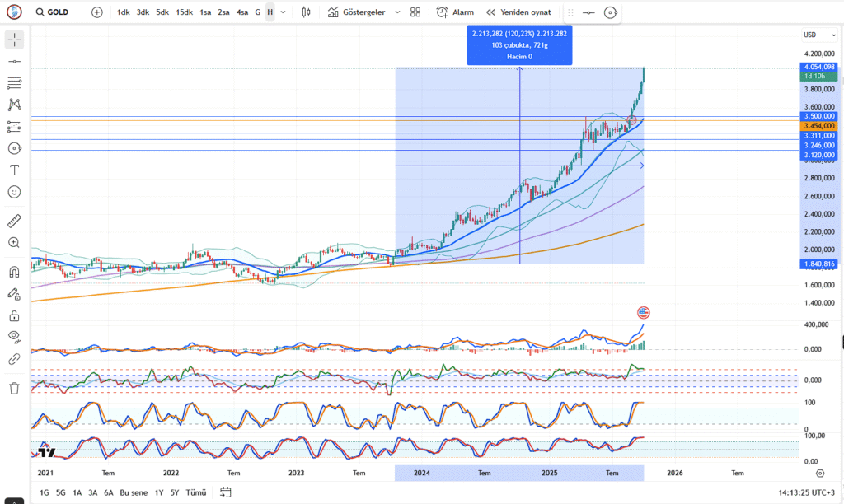Switch to the 15dk timeframe
Image resolution: width=844 pixels, height=504 pixels.
tap(184, 12)
